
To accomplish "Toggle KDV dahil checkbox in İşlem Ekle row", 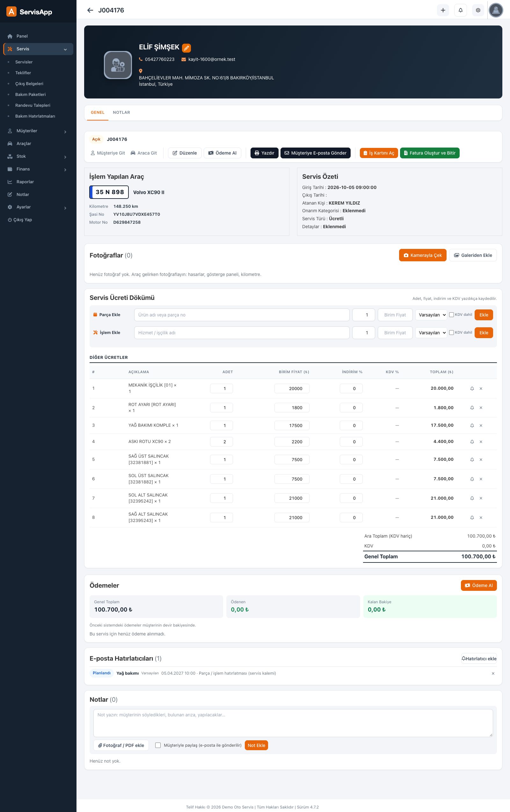I will pyautogui.click(x=451, y=332).
